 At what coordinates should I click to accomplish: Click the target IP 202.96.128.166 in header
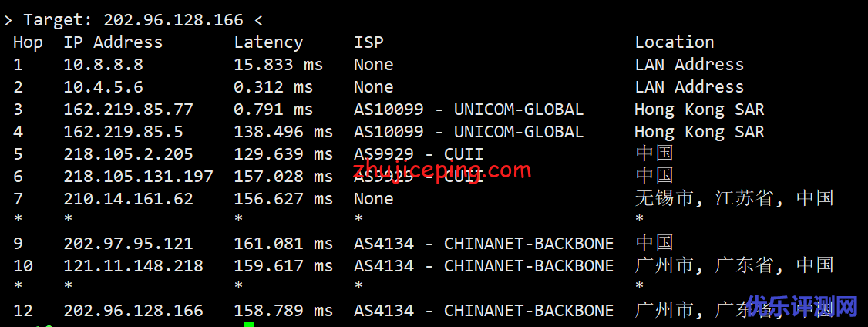pos(173,20)
